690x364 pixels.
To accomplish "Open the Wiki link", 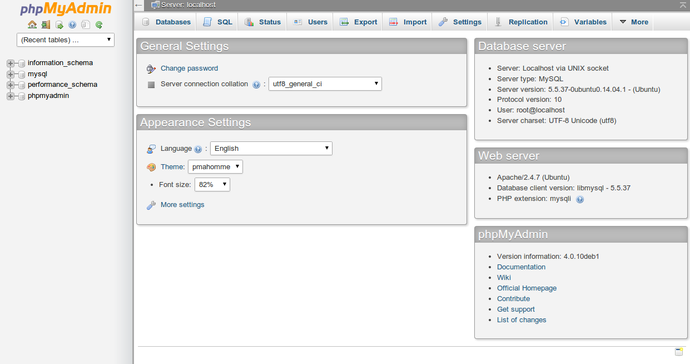I will [504, 277].
